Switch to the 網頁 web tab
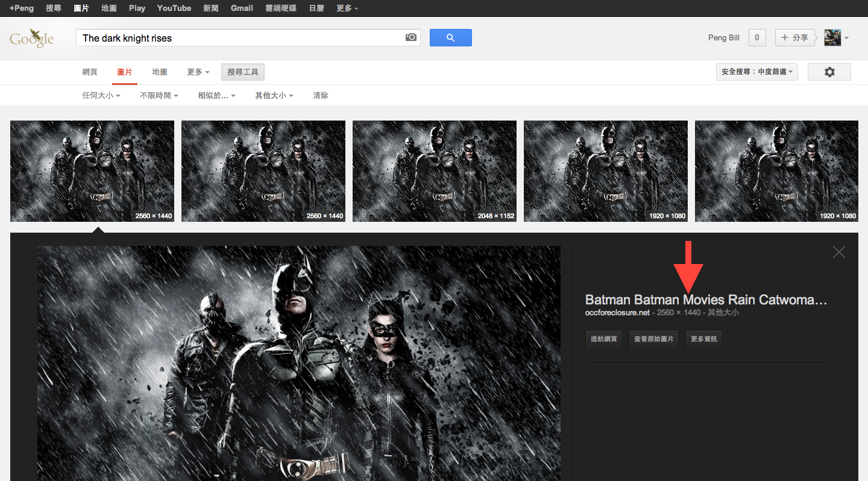 90,72
